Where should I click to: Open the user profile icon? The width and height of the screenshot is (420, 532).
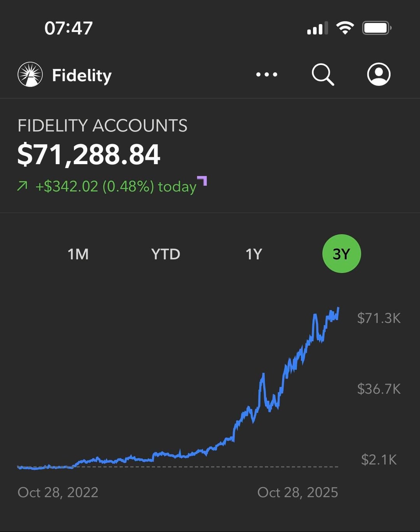click(x=378, y=74)
